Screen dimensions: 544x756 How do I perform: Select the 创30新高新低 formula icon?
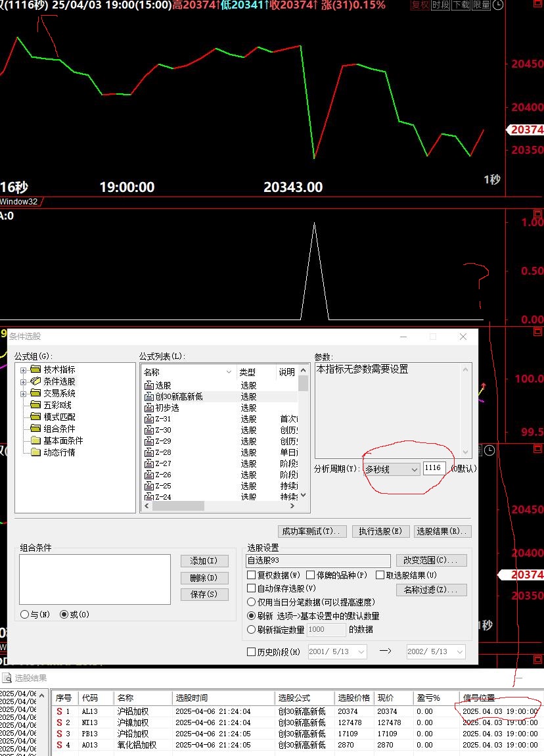(148, 396)
